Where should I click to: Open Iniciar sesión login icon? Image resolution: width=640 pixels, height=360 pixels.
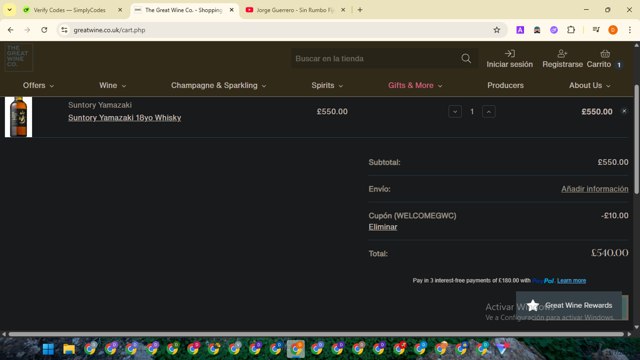point(509,53)
